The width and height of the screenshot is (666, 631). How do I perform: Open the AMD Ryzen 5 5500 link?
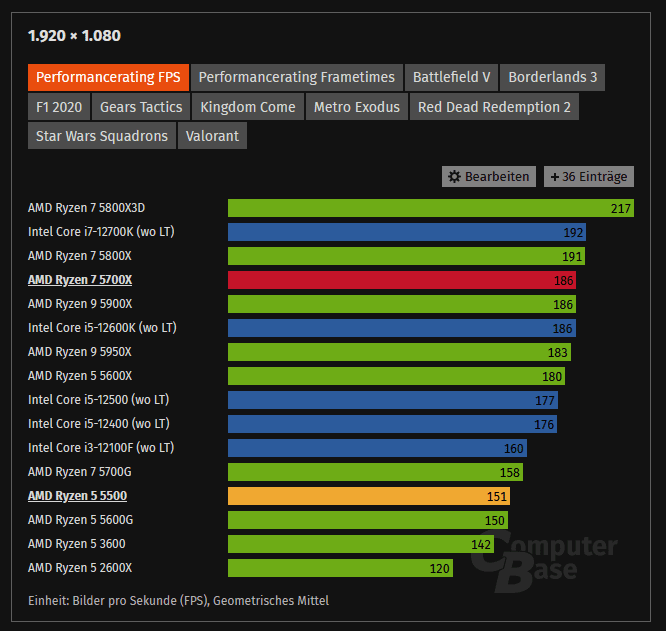click(x=77, y=496)
